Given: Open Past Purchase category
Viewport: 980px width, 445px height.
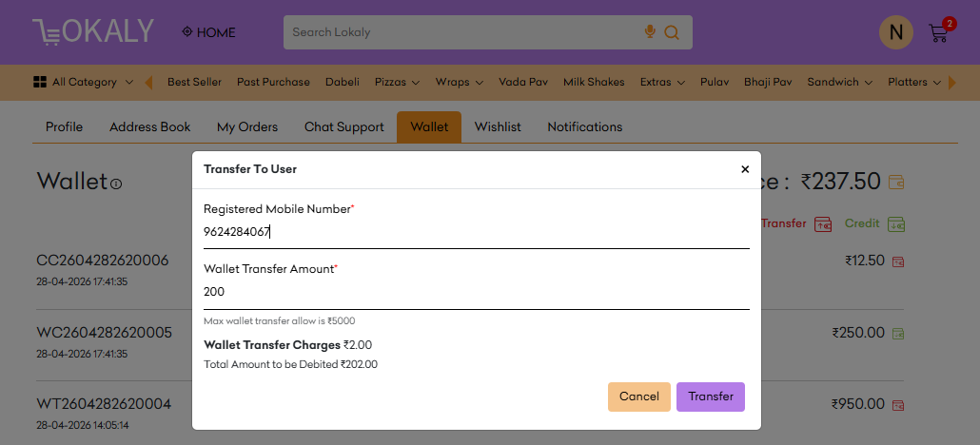Looking at the screenshot, I should 273,82.
